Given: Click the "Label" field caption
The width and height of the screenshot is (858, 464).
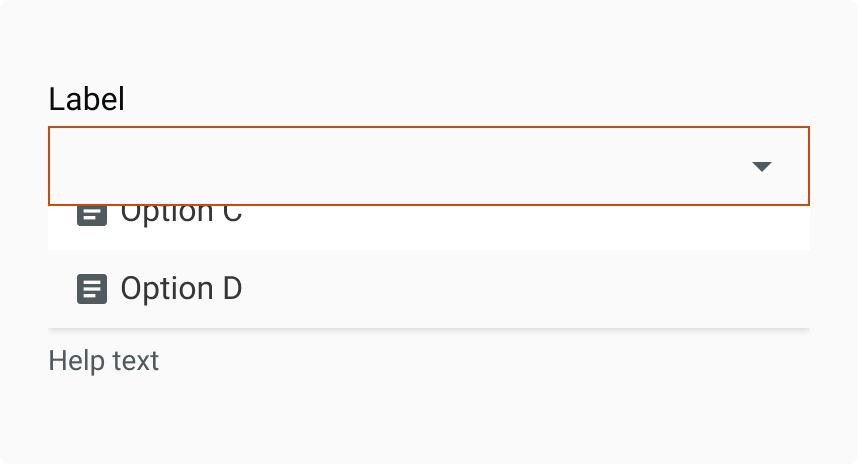Looking at the screenshot, I should tap(87, 99).
